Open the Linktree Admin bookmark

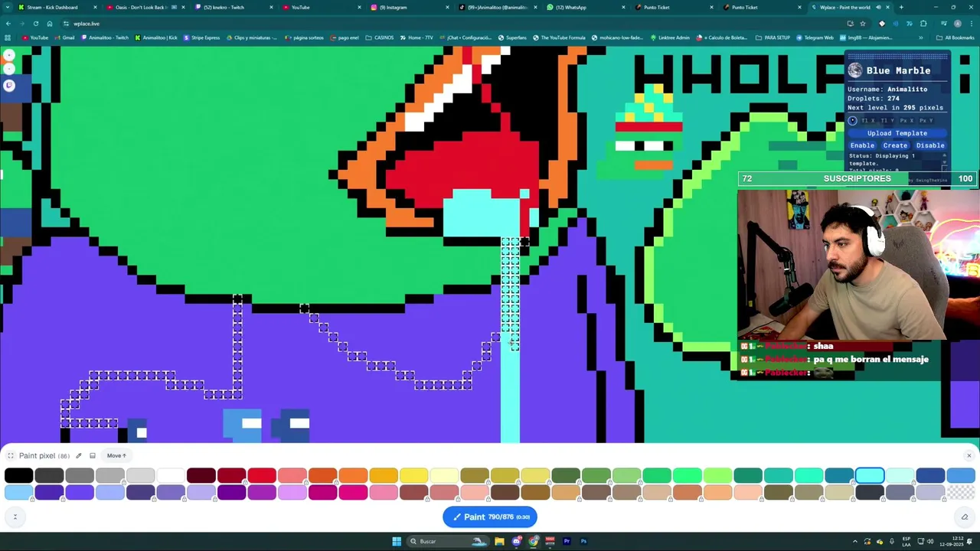click(x=670, y=37)
